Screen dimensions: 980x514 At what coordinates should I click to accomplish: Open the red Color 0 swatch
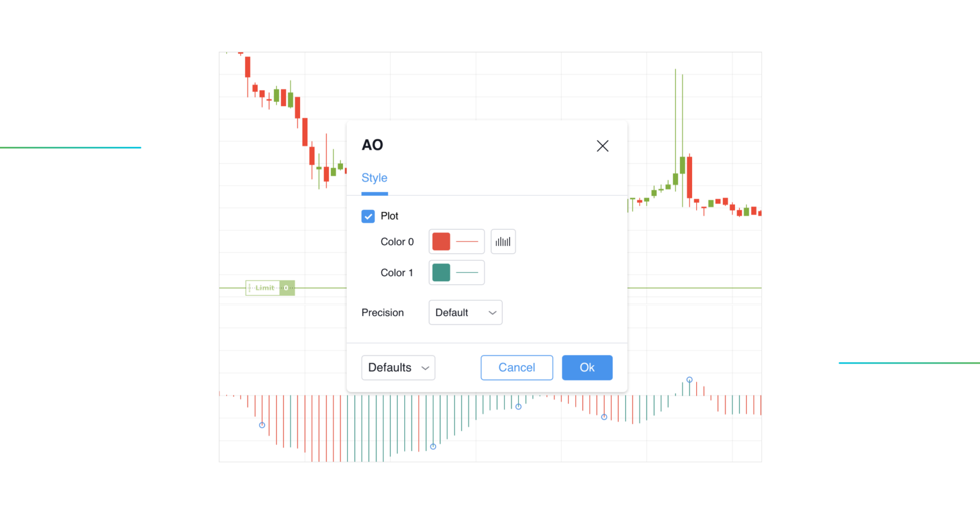441,242
